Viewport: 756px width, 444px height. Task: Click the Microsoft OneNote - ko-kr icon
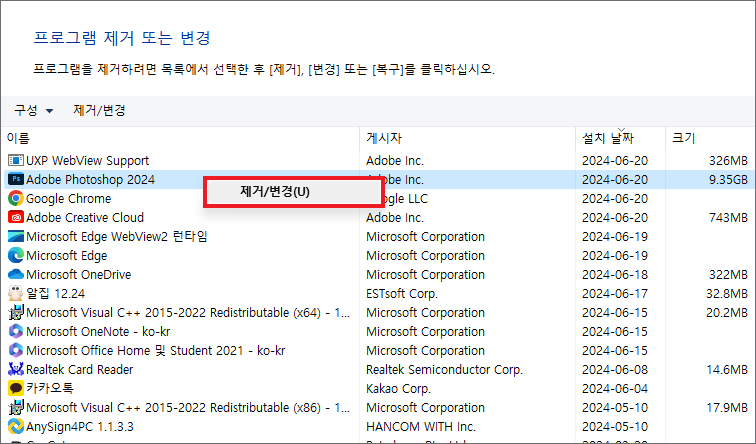[16, 331]
